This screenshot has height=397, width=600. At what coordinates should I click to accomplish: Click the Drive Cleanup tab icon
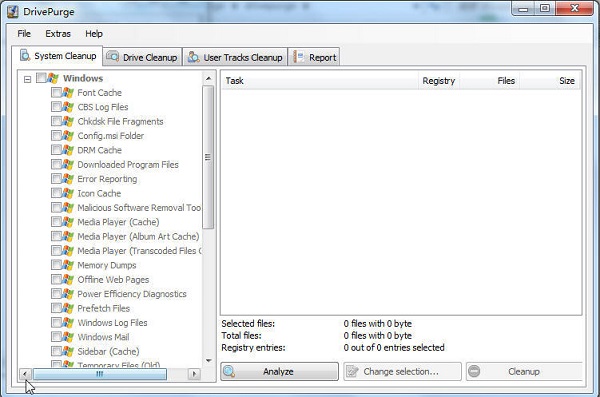click(112, 57)
